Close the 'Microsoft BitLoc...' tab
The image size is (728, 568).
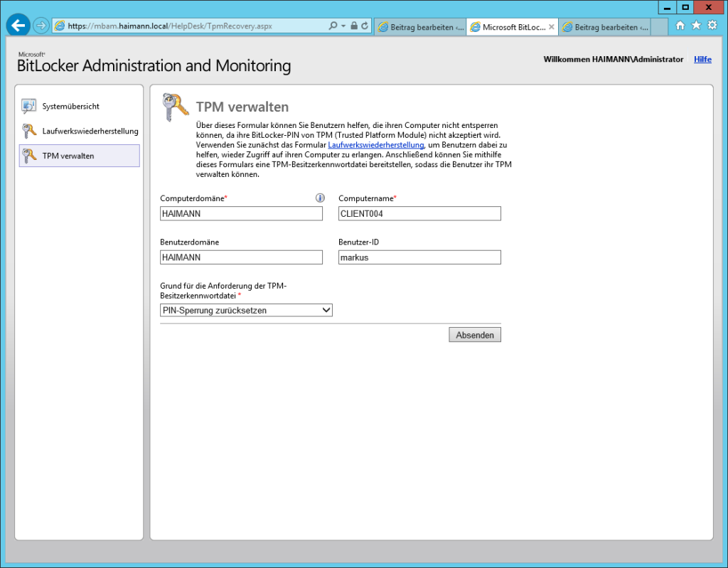[x=551, y=27]
